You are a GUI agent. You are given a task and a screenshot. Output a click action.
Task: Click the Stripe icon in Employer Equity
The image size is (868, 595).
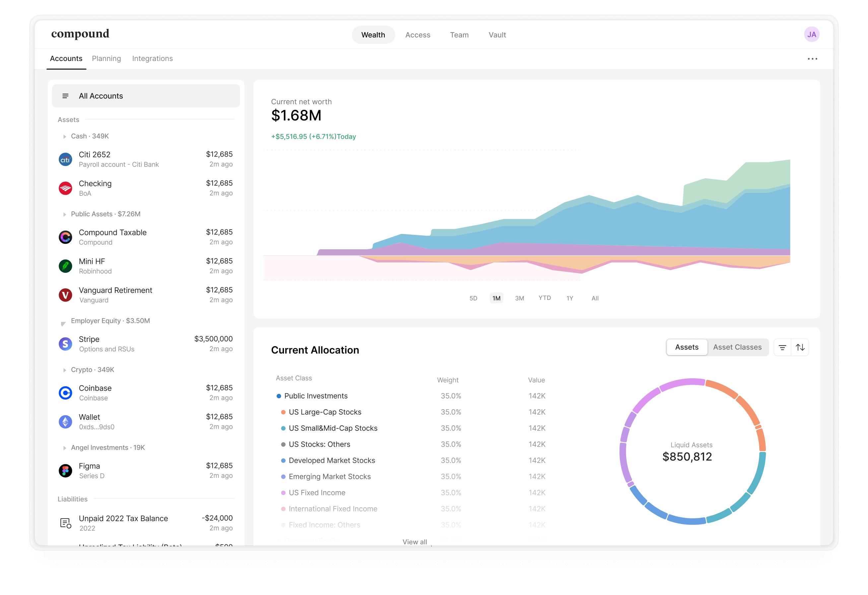(x=65, y=343)
